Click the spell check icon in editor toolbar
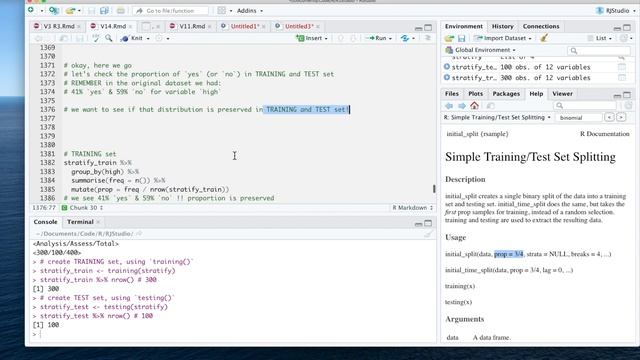This screenshot has width=640, height=360. pyautogui.click(x=96, y=38)
